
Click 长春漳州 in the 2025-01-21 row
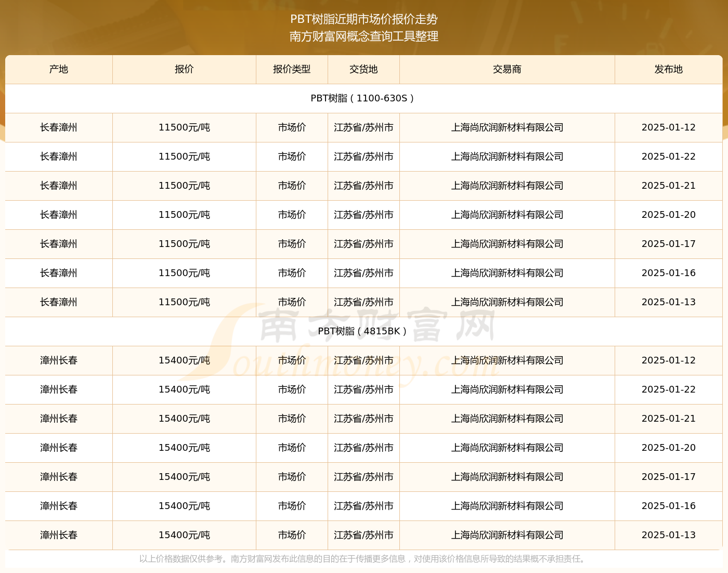59,186
